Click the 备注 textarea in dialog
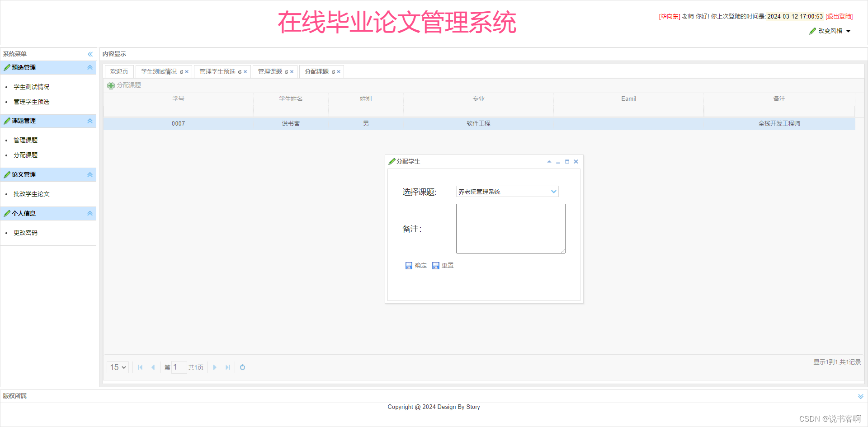Image resolution: width=868 pixels, height=427 pixels. click(x=511, y=229)
